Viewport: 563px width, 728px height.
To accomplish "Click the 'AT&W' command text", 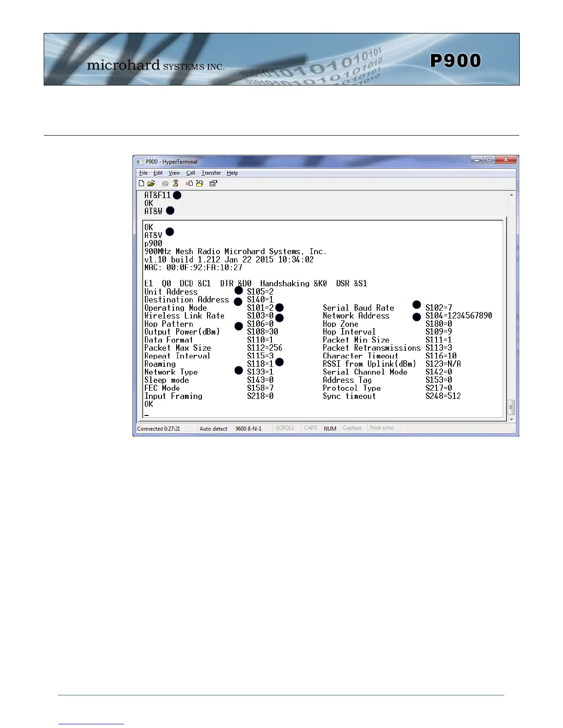I will [153, 211].
